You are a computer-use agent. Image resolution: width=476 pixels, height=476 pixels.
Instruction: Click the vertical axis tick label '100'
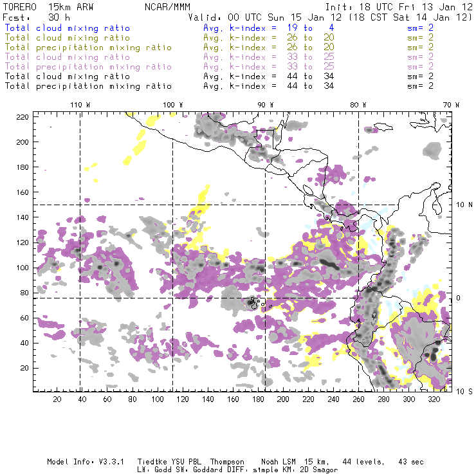(x=23, y=268)
